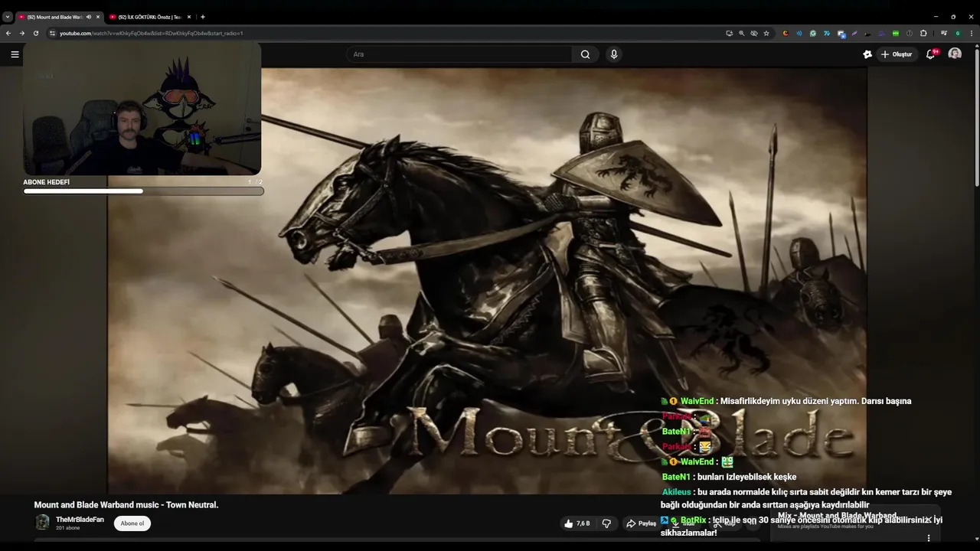Image resolution: width=980 pixels, height=551 pixels.
Task: Dislike the video with thumbs down
Action: (x=606, y=523)
